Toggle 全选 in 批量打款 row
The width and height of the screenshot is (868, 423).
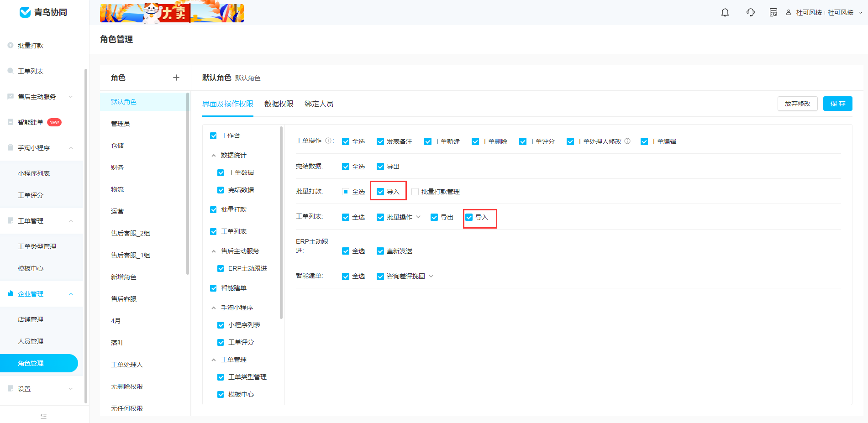point(346,192)
